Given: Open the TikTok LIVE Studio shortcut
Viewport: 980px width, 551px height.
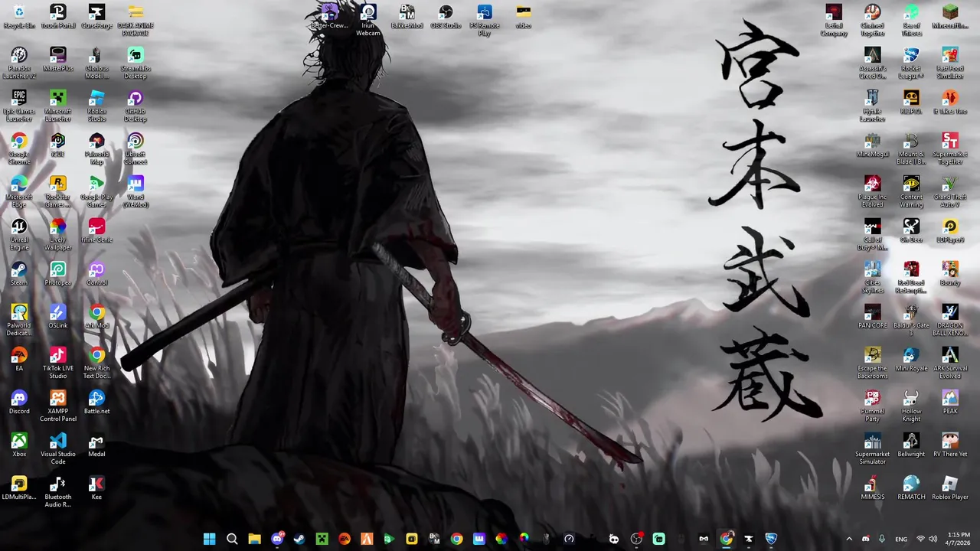Looking at the screenshot, I should click(x=57, y=364).
